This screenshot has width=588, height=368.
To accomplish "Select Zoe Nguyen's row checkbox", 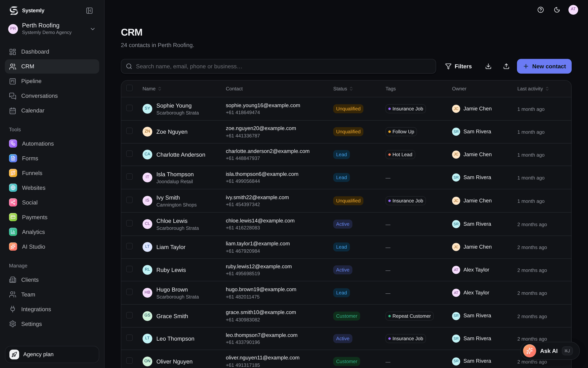I will pyautogui.click(x=129, y=131).
